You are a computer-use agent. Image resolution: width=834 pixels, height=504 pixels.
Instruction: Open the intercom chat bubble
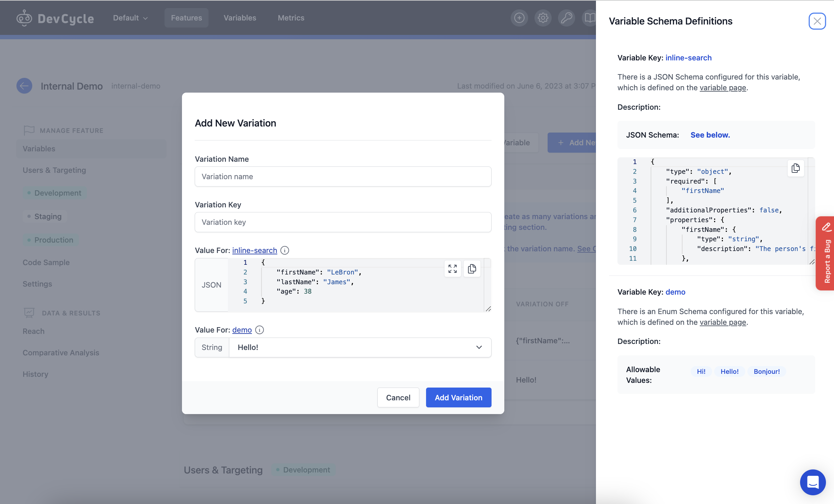[813, 482]
